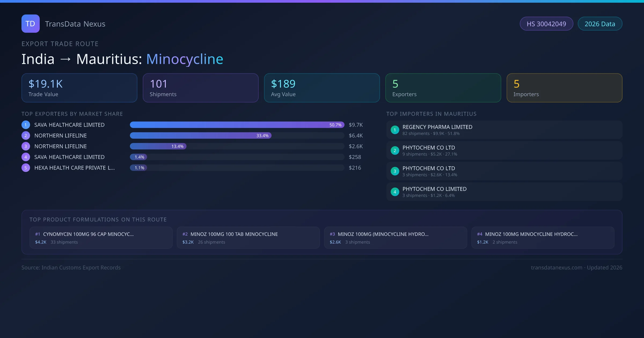This screenshot has width=644, height=338.
Task: Click the green badge 1 for REGENCY PHARMA LIMITED
Action: coord(395,130)
